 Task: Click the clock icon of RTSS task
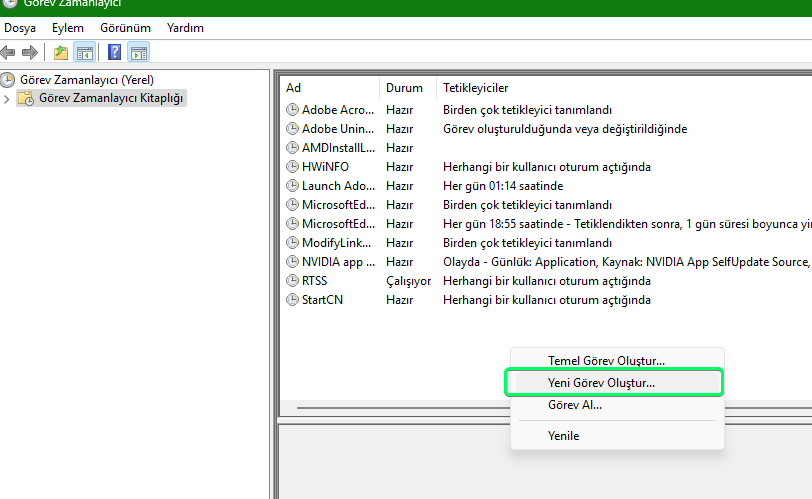(293, 281)
